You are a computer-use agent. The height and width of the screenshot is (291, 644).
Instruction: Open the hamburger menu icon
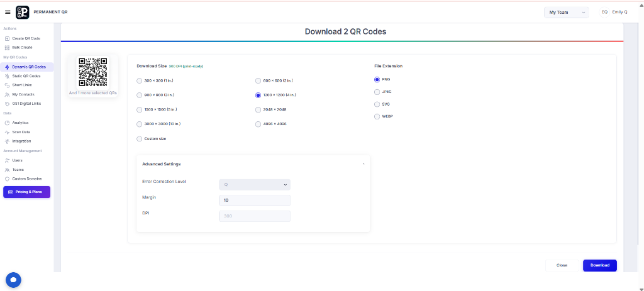[8, 13]
